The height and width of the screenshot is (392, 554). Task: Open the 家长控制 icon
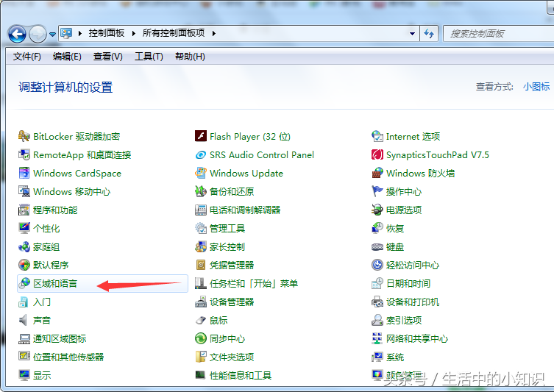pyautogui.click(x=201, y=246)
